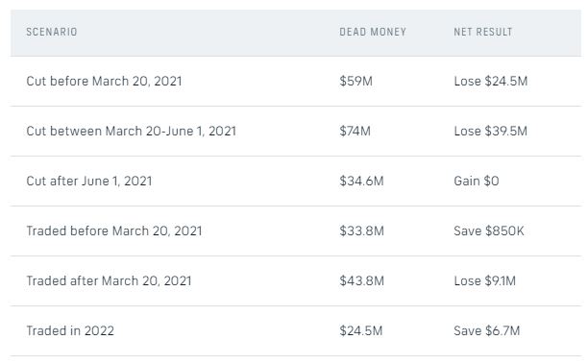Select 'Traded after March 20, 2021' scenario
This screenshot has width=588, height=364.
[110, 280]
